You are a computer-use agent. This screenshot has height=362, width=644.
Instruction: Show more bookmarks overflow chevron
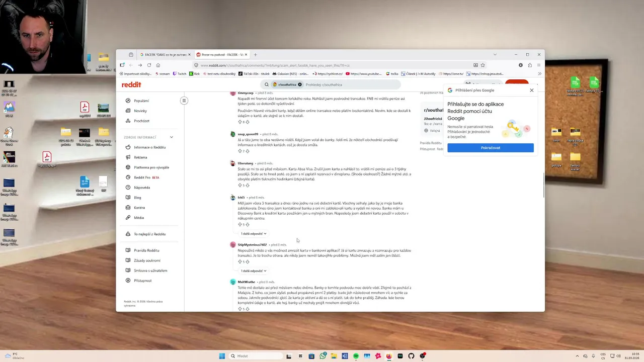(x=540, y=74)
